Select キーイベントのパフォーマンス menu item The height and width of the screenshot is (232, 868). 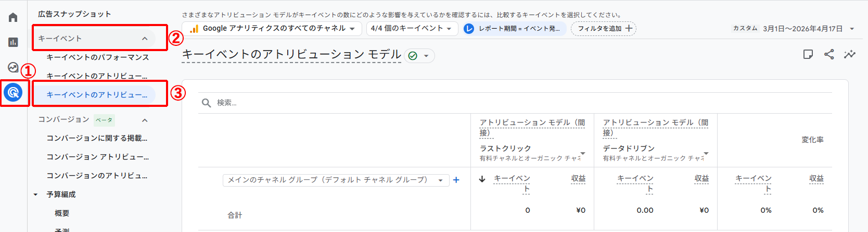[98, 57]
